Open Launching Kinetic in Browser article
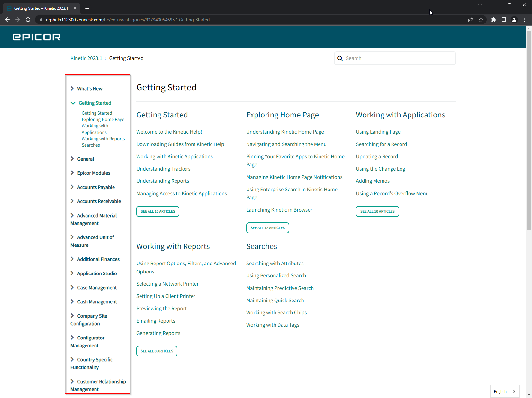Image resolution: width=532 pixels, height=398 pixels. click(279, 210)
